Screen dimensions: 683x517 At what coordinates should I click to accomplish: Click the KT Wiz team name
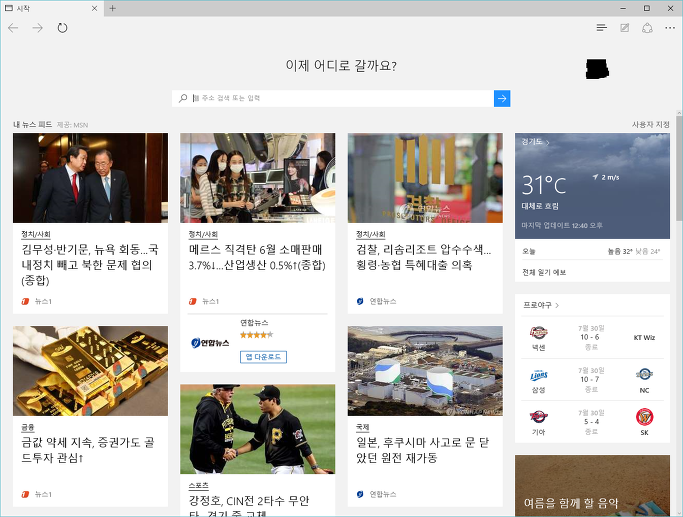[644, 338]
